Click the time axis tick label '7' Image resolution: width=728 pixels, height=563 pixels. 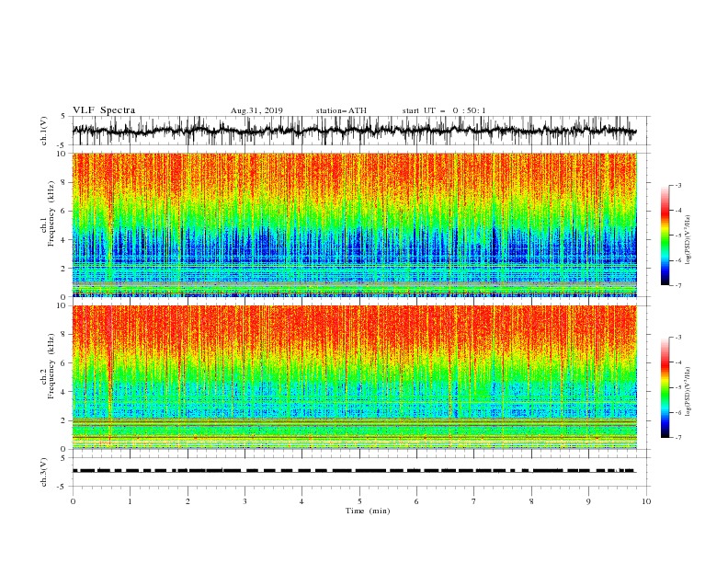pyautogui.click(x=474, y=501)
